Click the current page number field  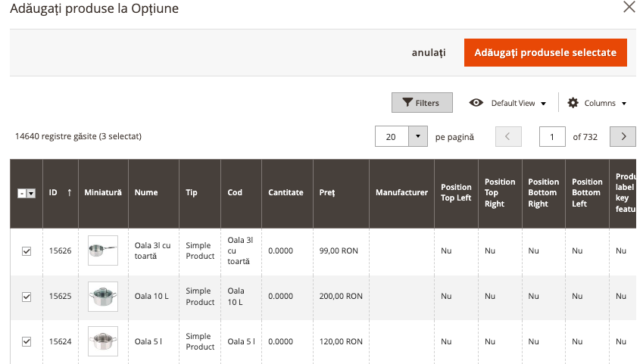(x=552, y=136)
